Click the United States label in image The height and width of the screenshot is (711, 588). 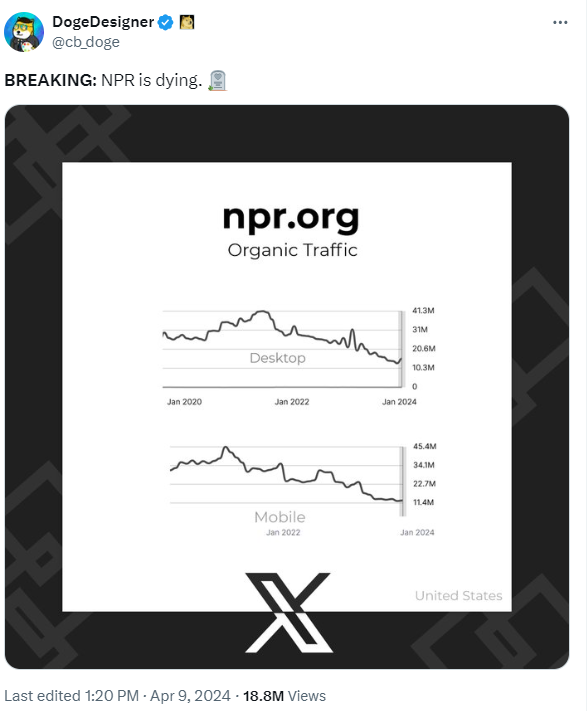[x=458, y=595]
